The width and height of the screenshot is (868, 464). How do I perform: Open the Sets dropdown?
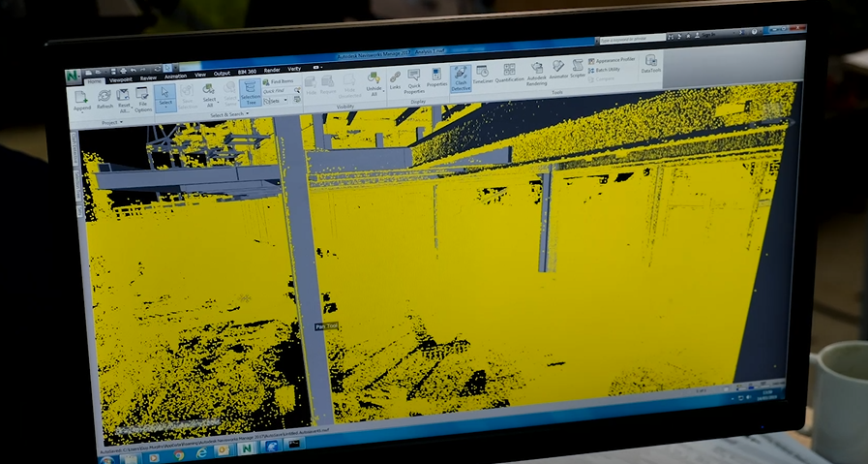pos(275,101)
